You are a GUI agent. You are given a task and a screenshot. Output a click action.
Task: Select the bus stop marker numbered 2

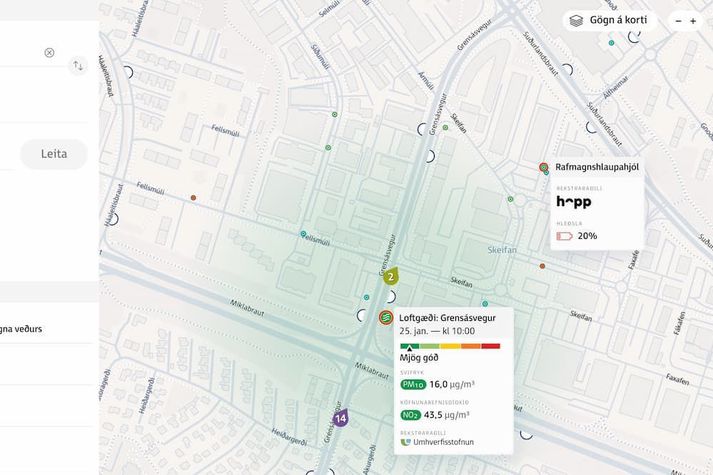391,275
